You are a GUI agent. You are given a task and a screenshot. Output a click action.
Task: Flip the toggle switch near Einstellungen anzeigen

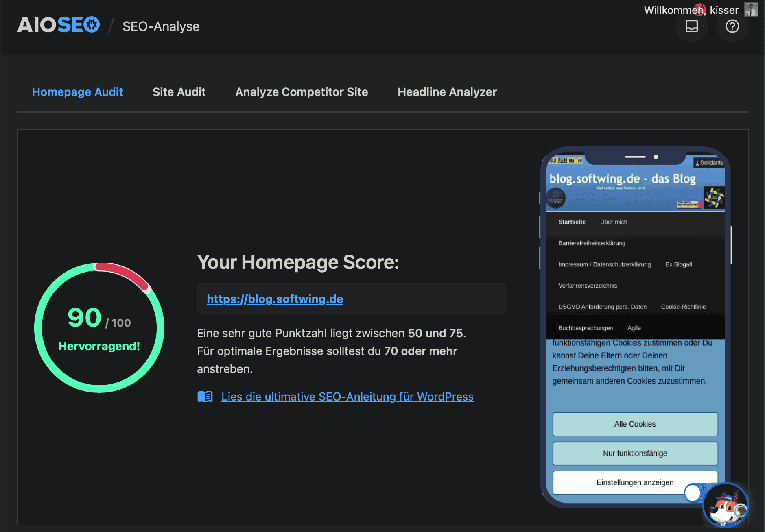coord(693,493)
